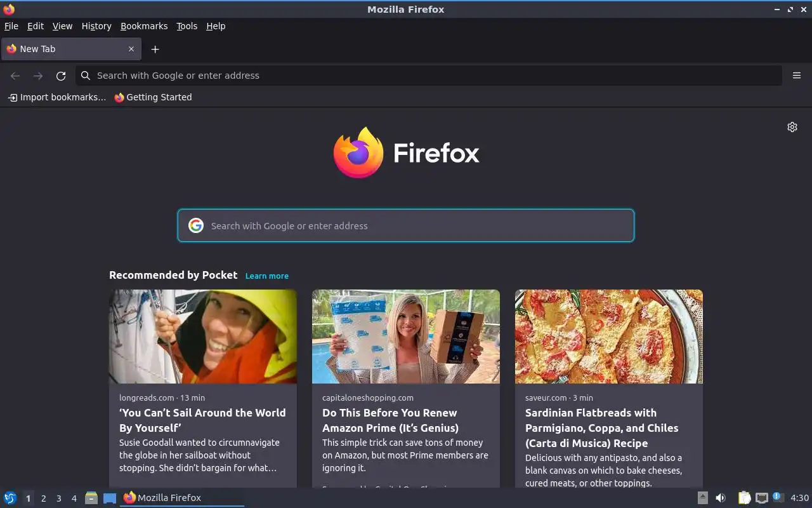Open the Edit menu
Image resolution: width=812 pixels, height=508 pixels.
(x=36, y=26)
